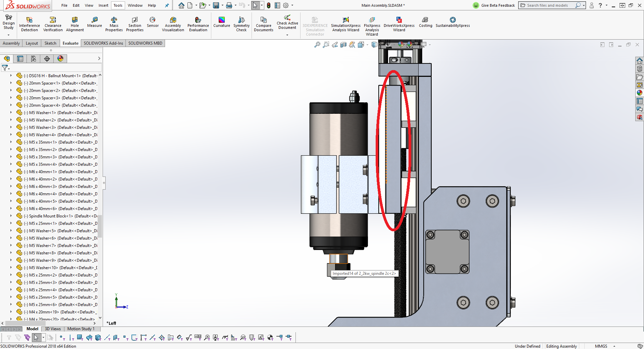Expand the DSG16 H - Ballnut Mount<1> node

click(11, 76)
